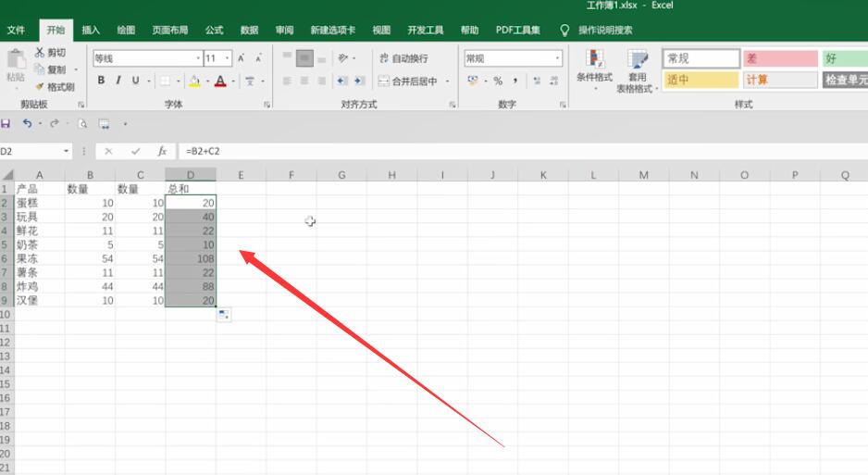Viewport: 868px width, 475px height.
Task: Toggle Wrap Text (自动换行)
Action: (403, 58)
